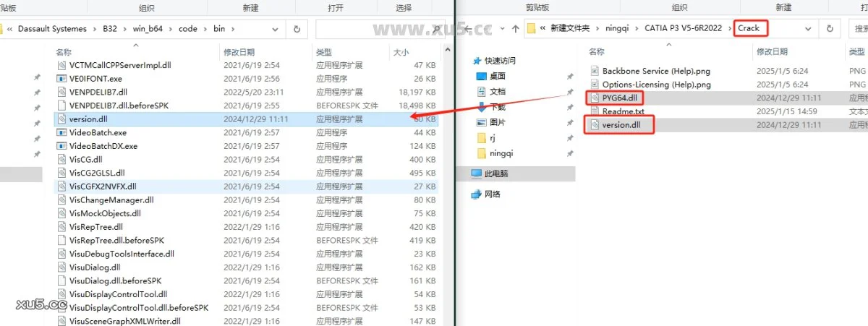The width and height of the screenshot is (868, 326).
Task: Select 此电脑 (This PC) in the sidebar
Action: click(495, 173)
